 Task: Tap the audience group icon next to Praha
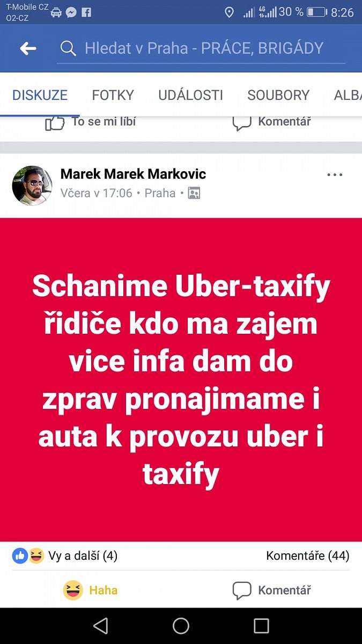[x=194, y=193]
